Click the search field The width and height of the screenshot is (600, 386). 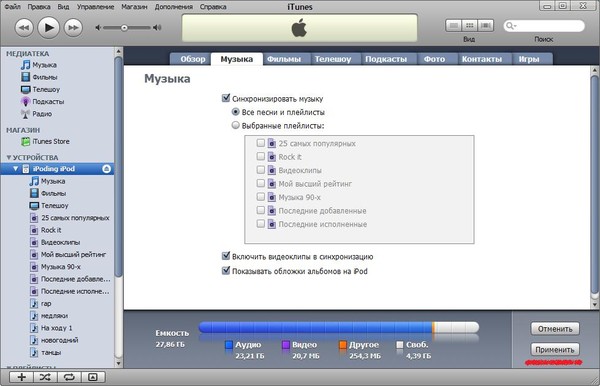[544, 26]
